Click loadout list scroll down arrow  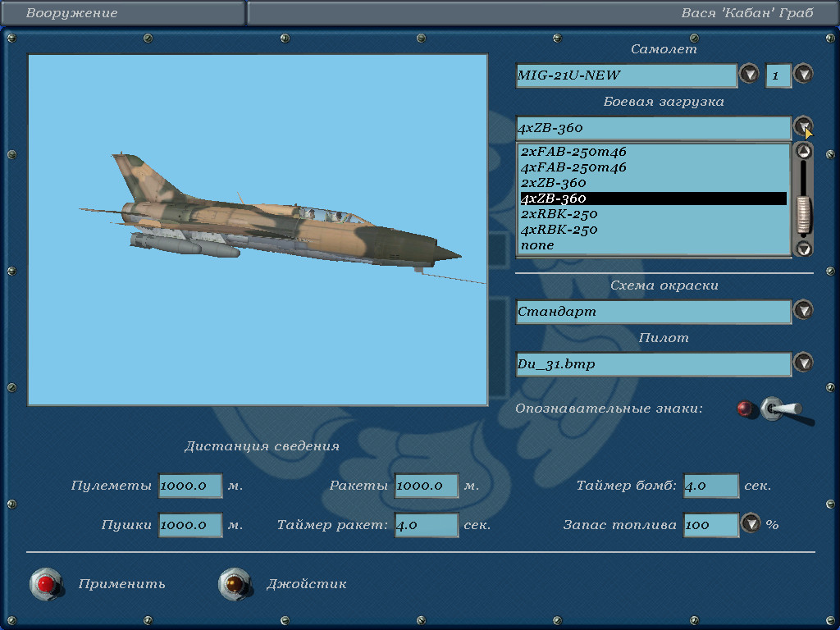point(804,248)
